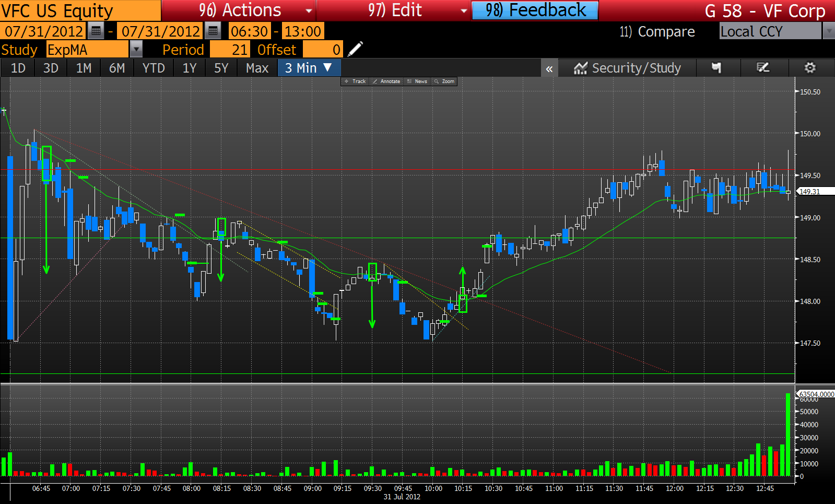Click the 13:00 end time field
This screenshot has height=504, width=835.
coord(303,31)
